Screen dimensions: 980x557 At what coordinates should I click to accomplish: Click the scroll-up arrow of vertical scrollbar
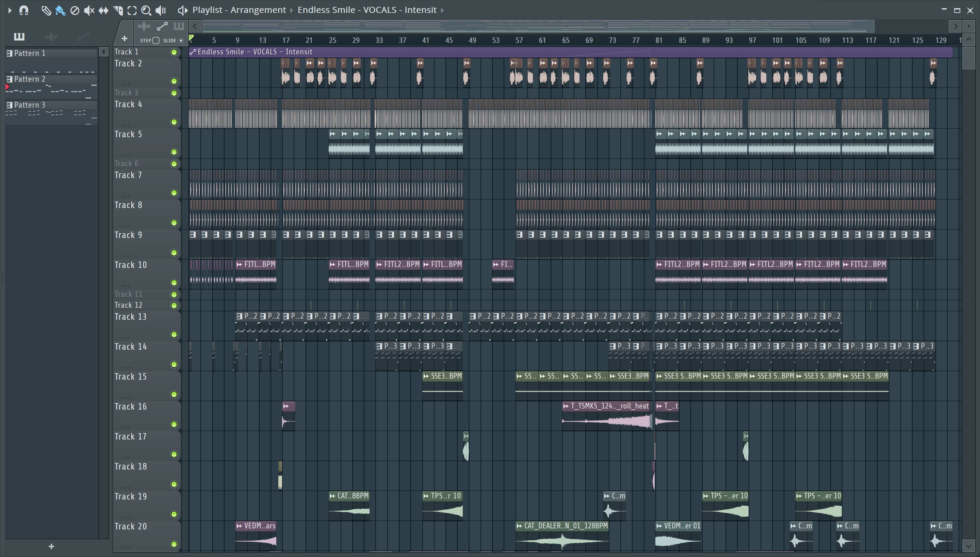(x=968, y=39)
